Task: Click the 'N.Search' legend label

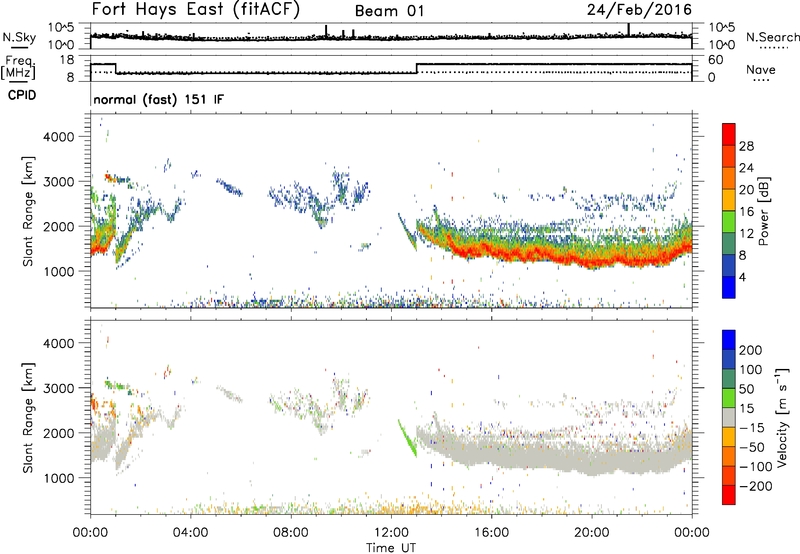Action: 772,37
